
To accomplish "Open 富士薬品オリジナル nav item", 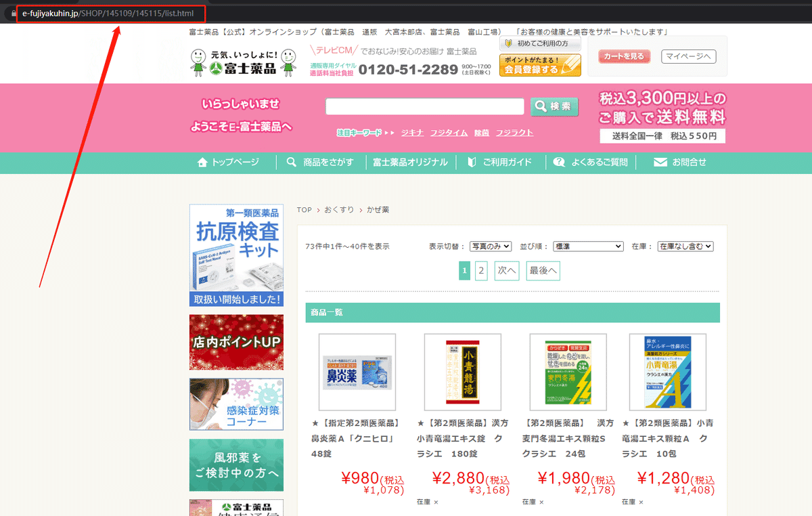I will click(x=410, y=163).
